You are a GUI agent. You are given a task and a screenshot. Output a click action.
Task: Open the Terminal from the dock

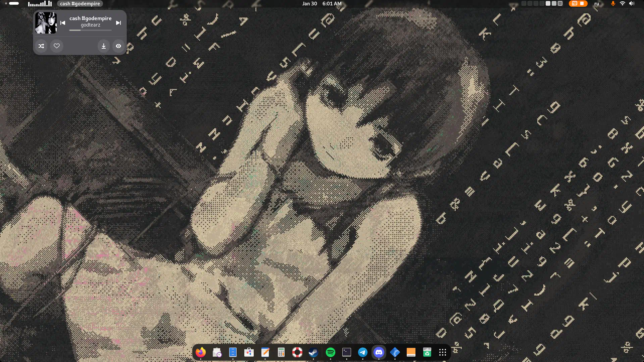click(x=347, y=352)
